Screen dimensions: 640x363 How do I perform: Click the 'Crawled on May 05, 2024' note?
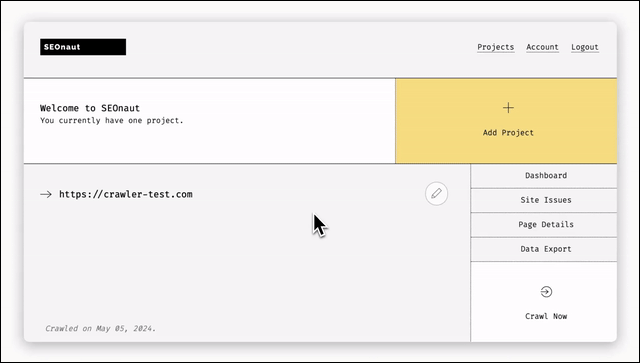tap(100, 328)
